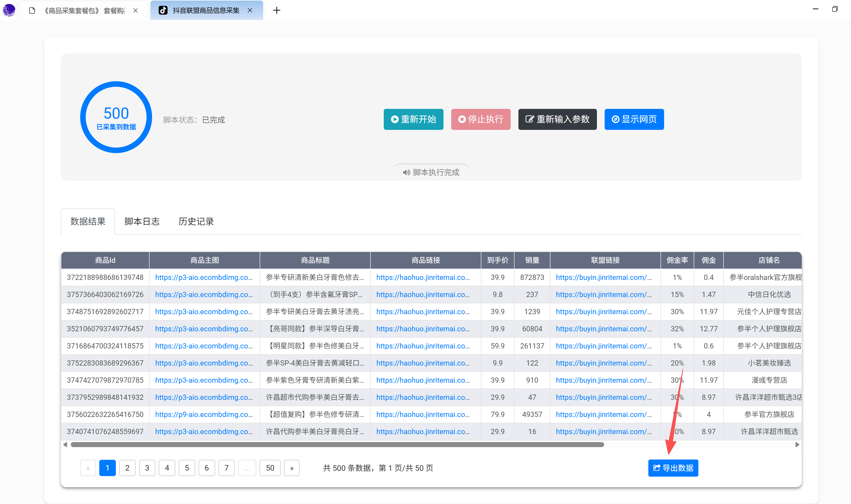Click the browser logo icon in title bar
851x504 pixels.
pos(9,10)
